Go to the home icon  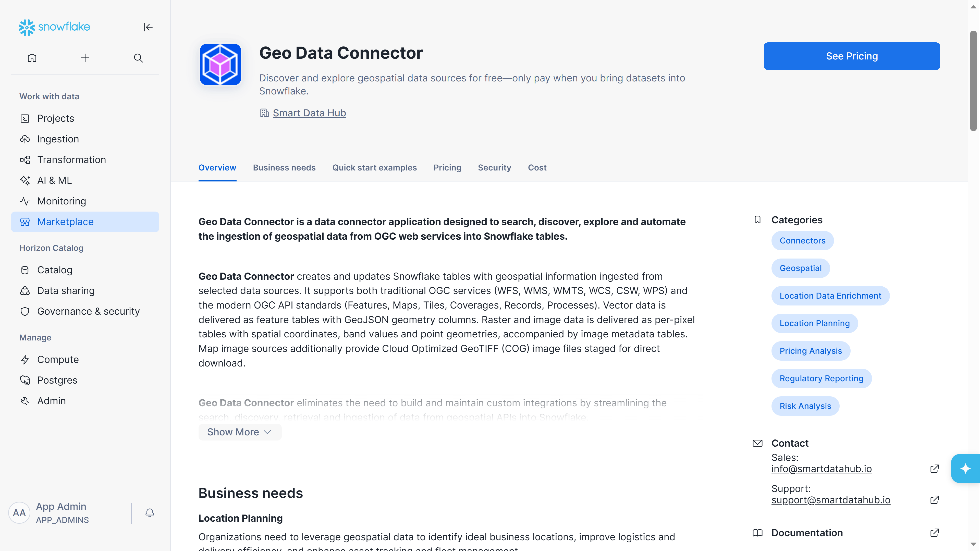click(x=32, y=58)
